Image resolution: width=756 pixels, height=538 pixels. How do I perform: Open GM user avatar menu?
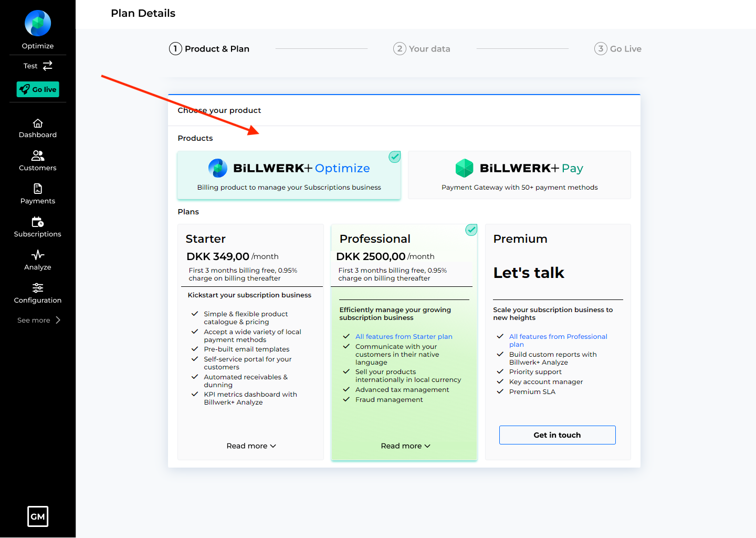click(x=38, y=516)
